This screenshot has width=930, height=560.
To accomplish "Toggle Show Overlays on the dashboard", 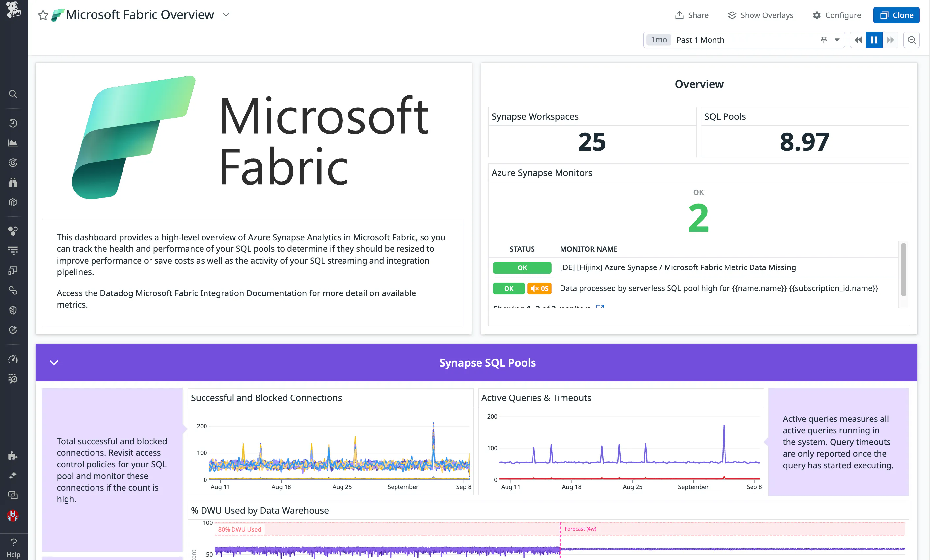I will point(760,15).
